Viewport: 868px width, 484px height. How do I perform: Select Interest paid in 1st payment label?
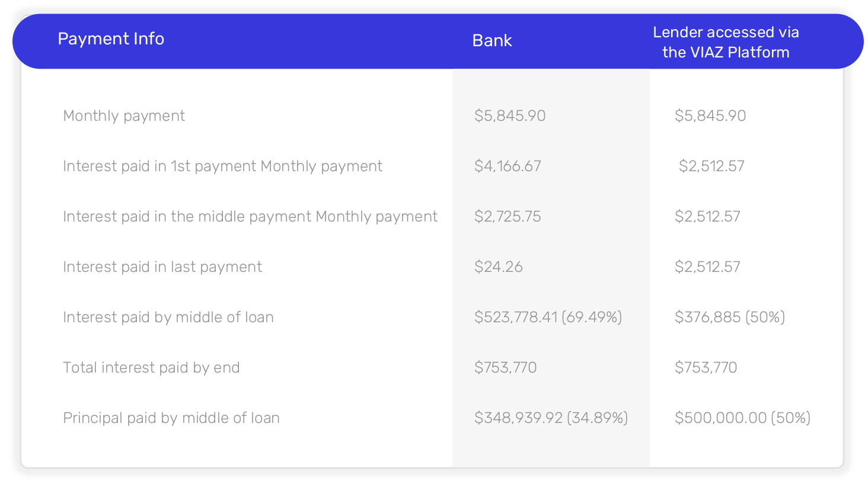(222, 166)
